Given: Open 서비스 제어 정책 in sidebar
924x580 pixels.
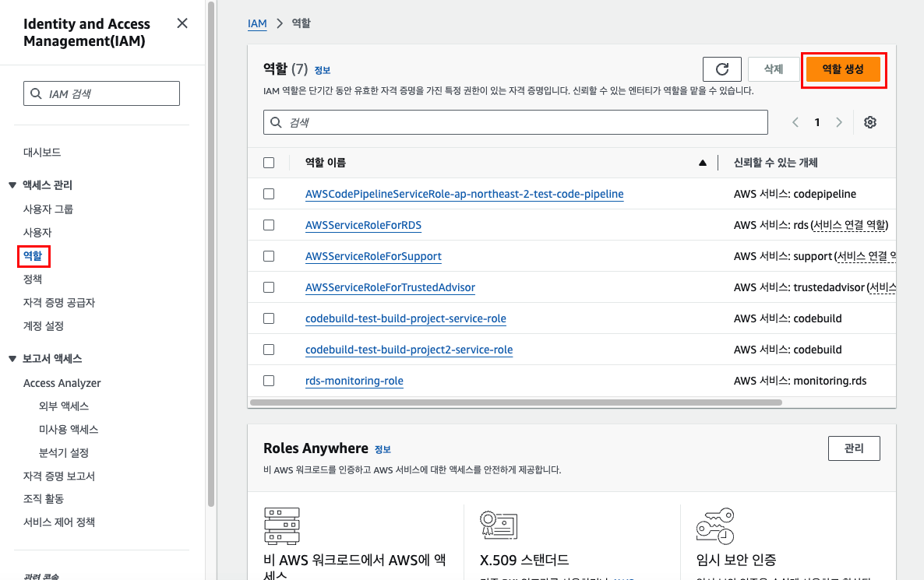Looking at the screenshot, I should tap(59, 522).
